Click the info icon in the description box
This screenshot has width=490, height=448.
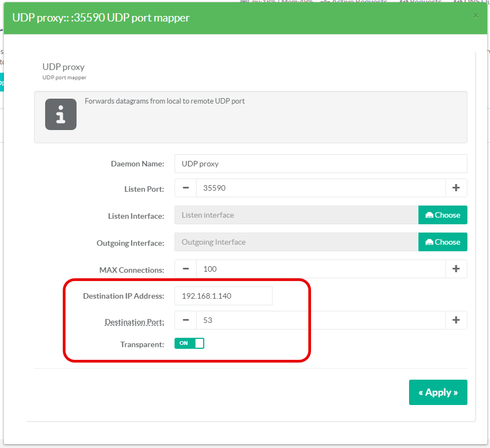tap(61, 115)
